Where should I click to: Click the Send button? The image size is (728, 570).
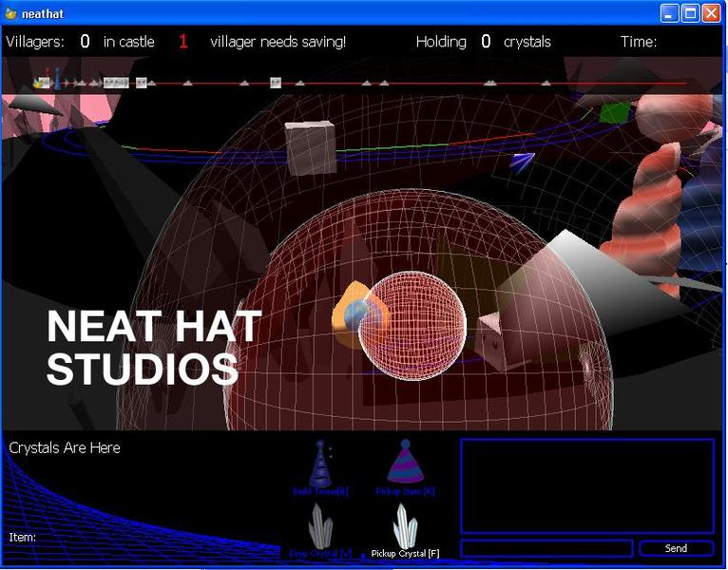[676, 548]
